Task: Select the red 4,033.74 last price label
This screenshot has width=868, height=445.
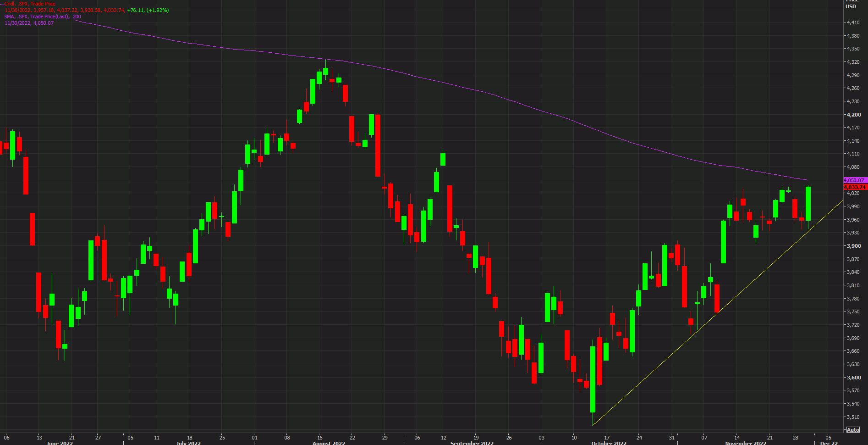Action: pyautogui.click(x=855, y=187)
